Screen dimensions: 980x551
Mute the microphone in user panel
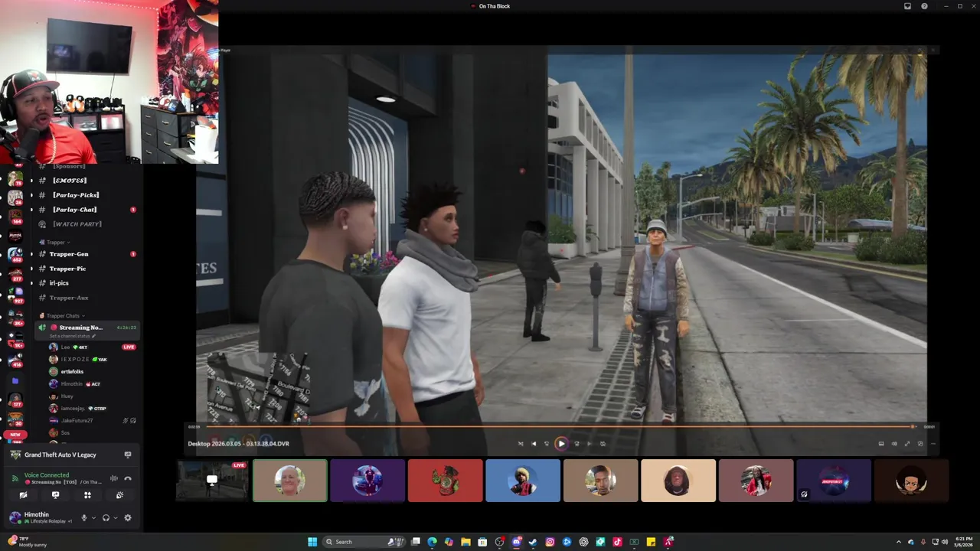pos(84,518)
